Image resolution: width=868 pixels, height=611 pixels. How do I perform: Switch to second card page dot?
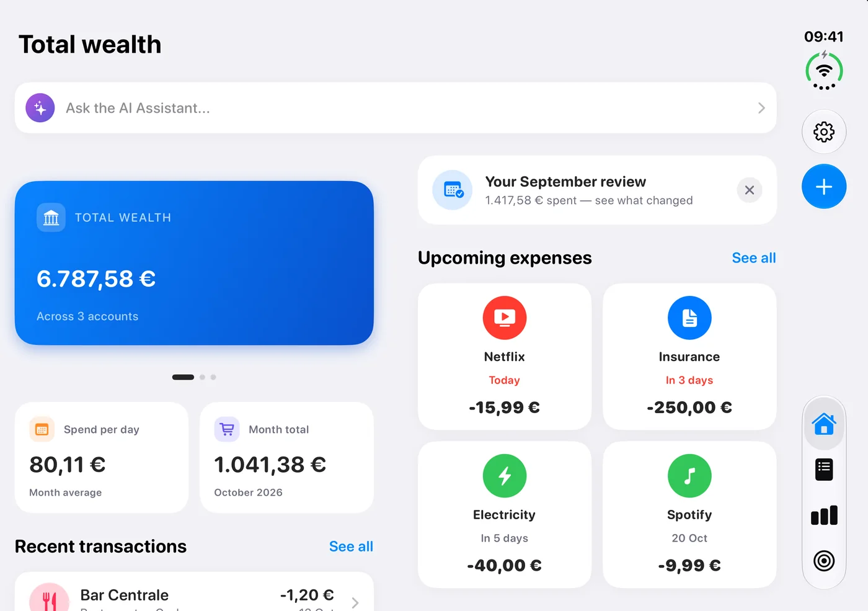[x=202, y=377]
